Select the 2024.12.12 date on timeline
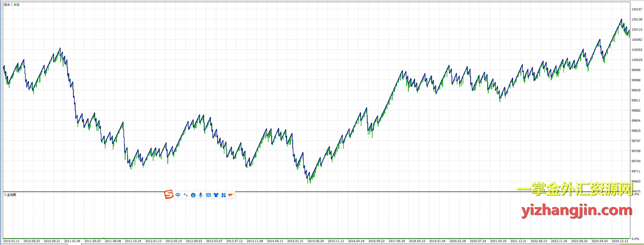Viewport: 644px width, 245px height. coord(620,241)
